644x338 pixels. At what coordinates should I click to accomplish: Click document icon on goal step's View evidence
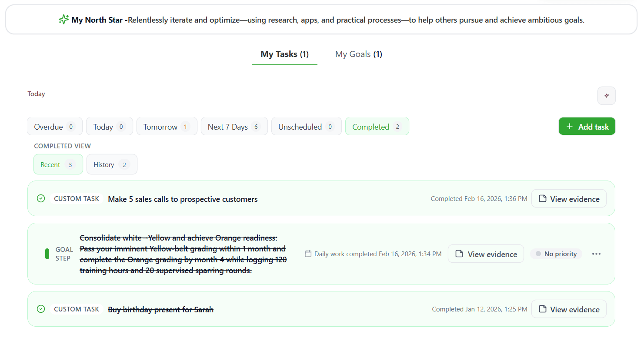pos(459,254)
